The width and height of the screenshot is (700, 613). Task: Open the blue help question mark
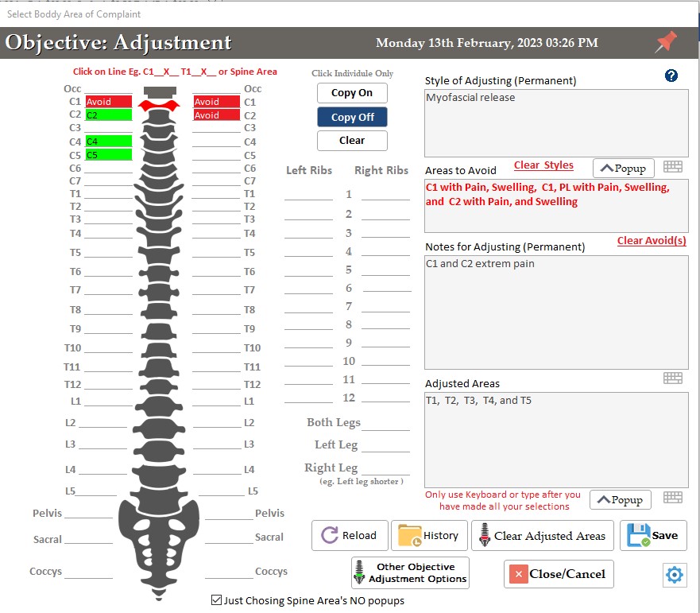671,76
